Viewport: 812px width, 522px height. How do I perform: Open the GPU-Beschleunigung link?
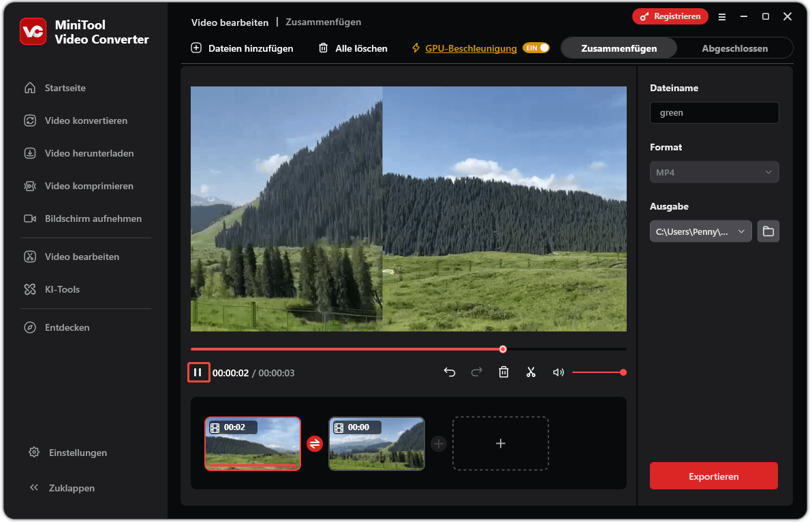point(471,48)
